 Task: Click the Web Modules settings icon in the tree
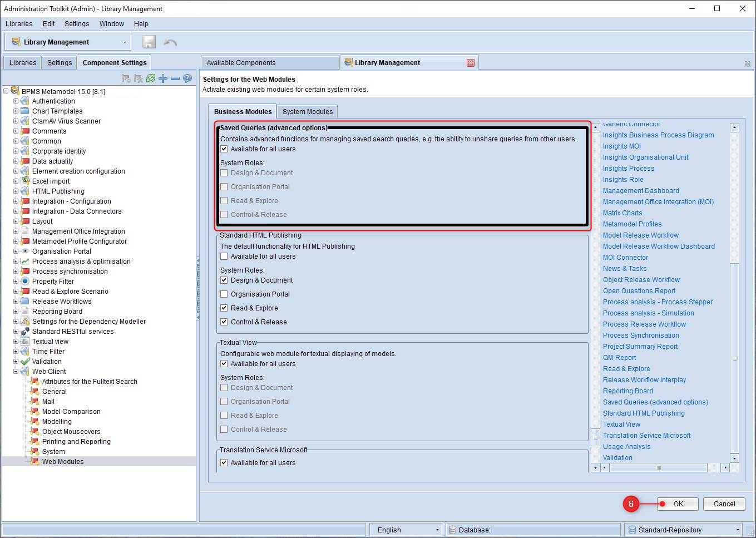pos(35,462)
